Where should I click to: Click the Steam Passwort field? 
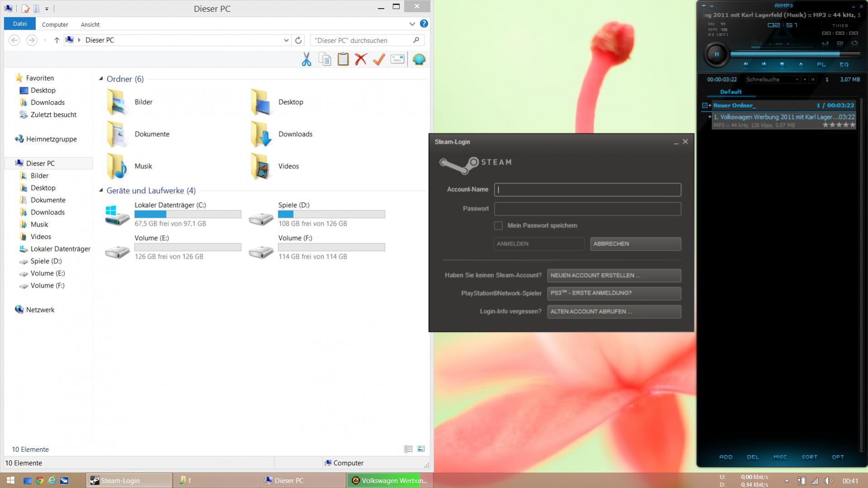click(587, 209)
